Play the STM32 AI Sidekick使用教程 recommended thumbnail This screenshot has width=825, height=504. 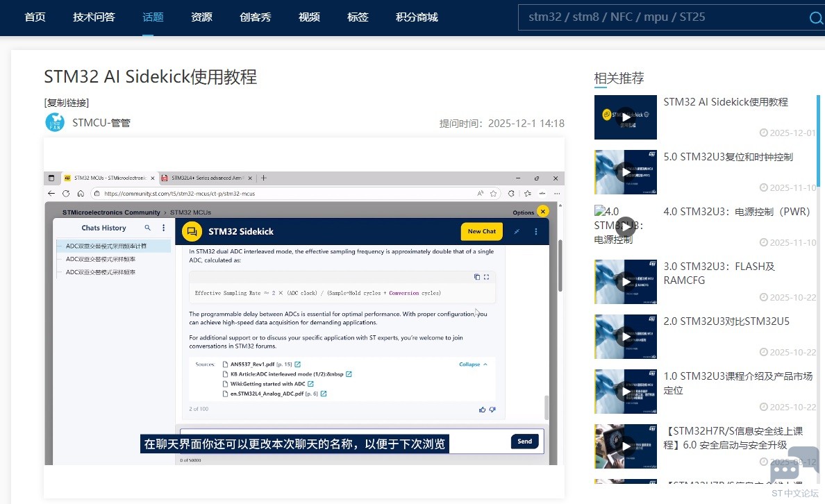(625, 117)
